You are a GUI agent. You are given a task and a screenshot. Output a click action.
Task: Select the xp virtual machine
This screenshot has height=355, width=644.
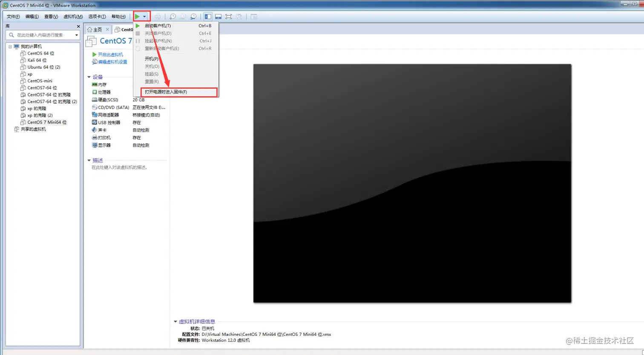coord(30,74)
